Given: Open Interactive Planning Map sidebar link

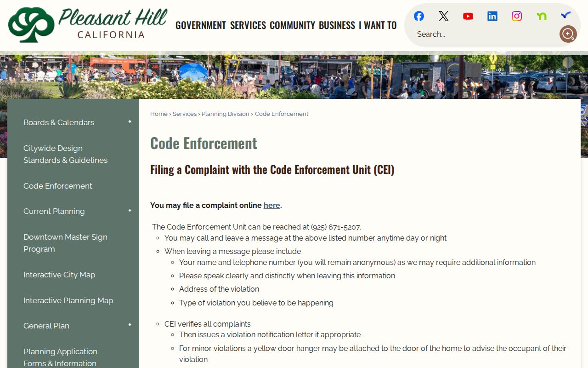Looking at the screenshot, I should [68, 300].
